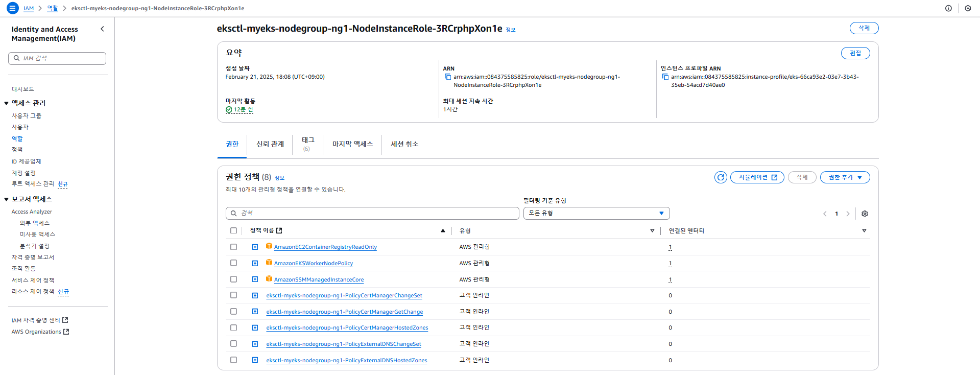
Task: Click the 역할 breadcrumb link
Action: coord(53,8)
